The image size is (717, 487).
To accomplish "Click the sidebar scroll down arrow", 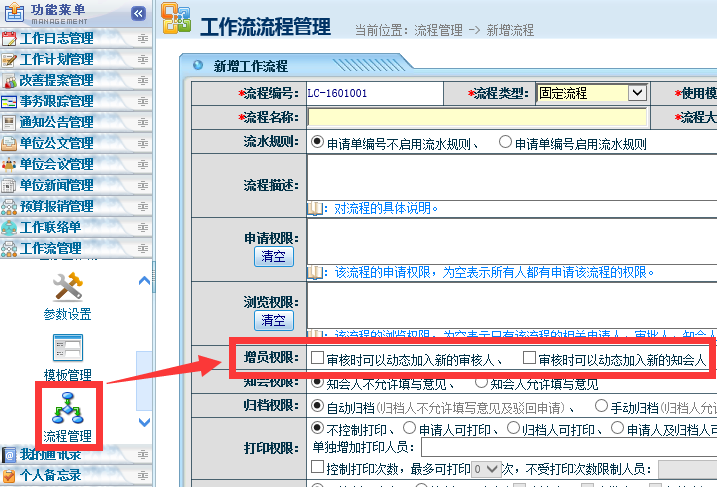I will 144,422.
